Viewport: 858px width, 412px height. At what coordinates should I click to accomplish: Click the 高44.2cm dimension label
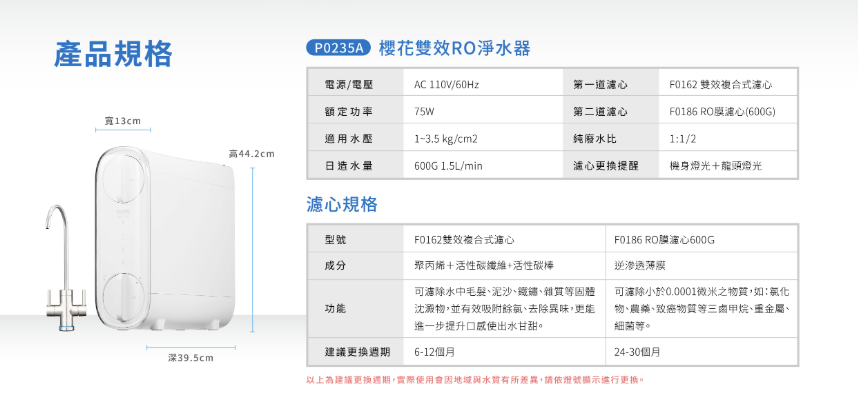tap(251, 154)
